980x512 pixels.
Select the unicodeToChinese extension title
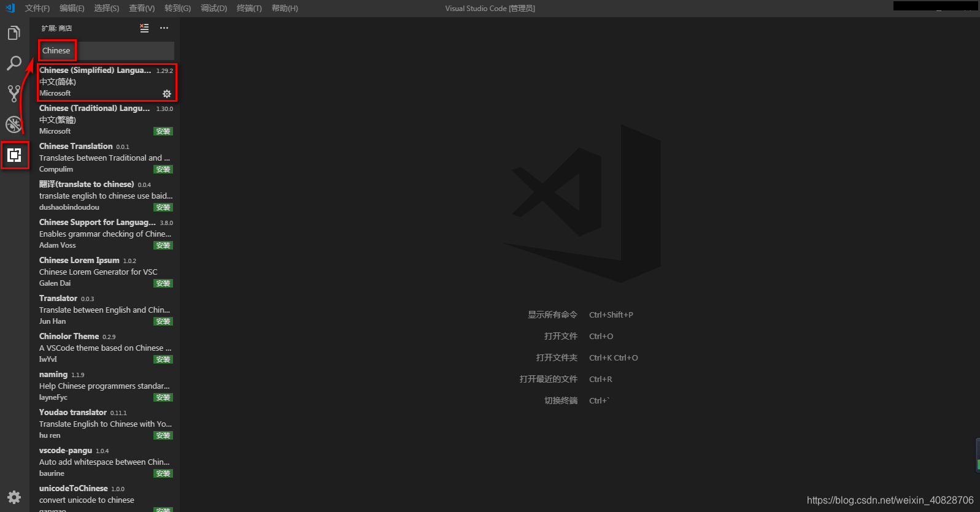click(x=74, y=489)
